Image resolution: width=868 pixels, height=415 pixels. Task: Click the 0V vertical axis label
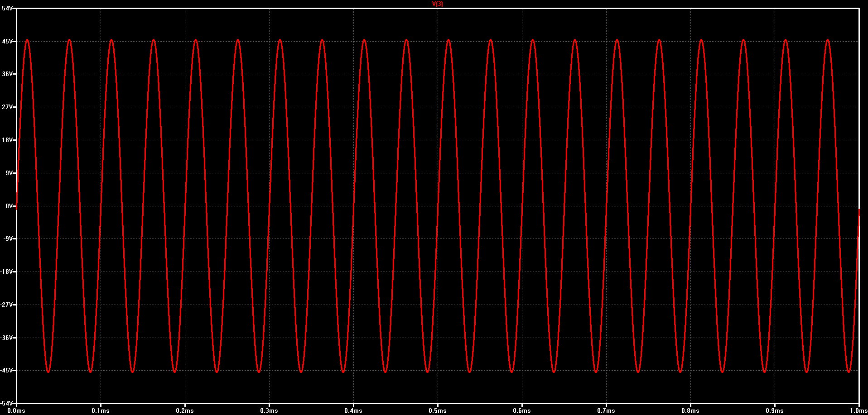click(9, 206)
